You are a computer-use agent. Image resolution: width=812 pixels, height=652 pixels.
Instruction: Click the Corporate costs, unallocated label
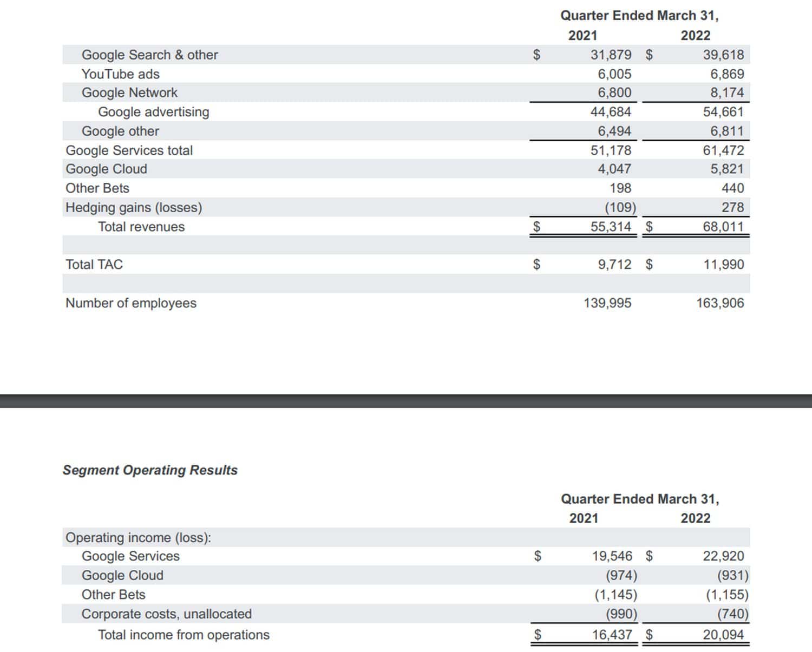[x=166, y=614]
